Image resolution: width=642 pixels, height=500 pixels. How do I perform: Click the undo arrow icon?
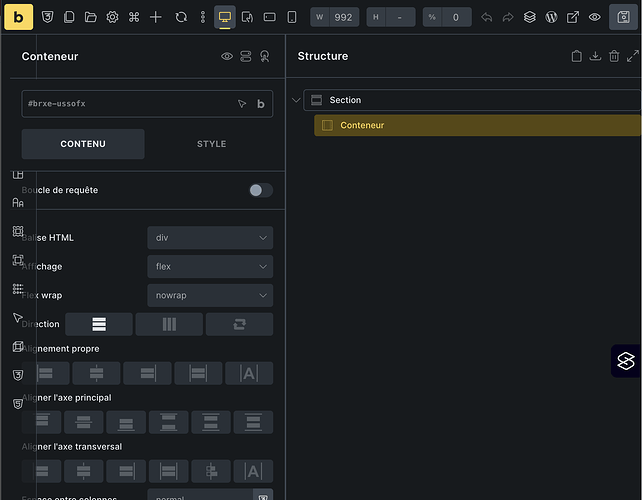[x=486, y=17]
